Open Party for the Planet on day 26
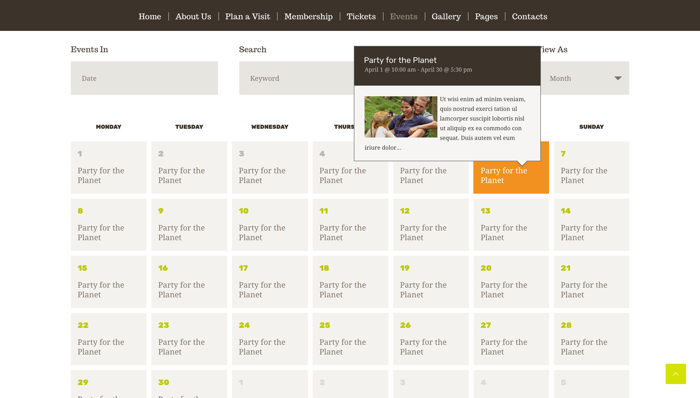The height and width of the screenshot is (398, 700). [423, 347]
